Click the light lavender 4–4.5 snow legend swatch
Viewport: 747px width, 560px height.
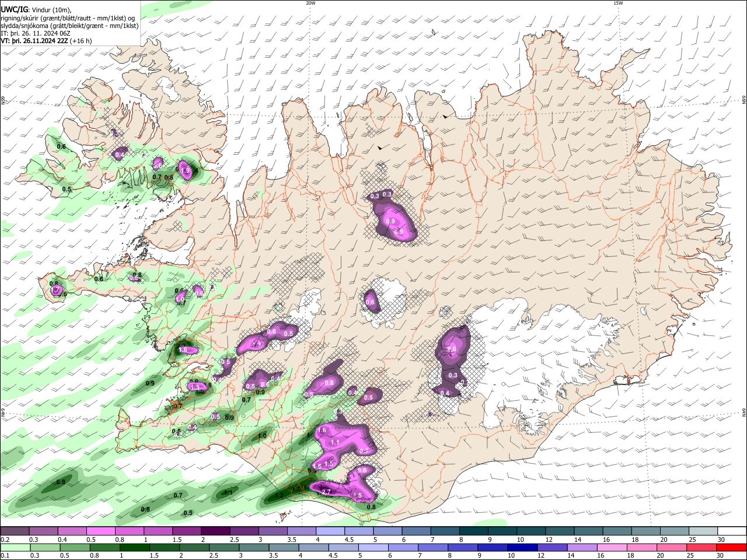click(329, 531)
